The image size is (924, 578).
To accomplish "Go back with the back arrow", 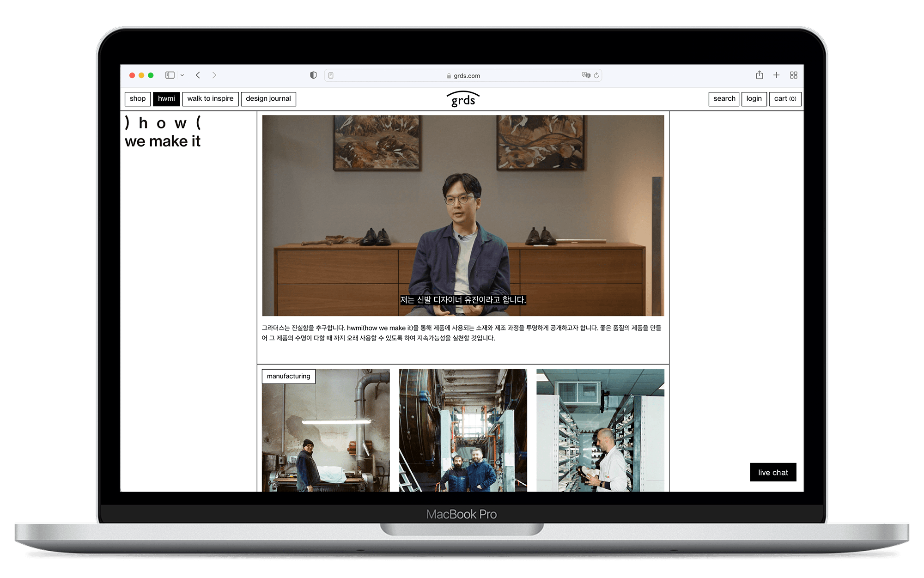I will coord(198,75).
